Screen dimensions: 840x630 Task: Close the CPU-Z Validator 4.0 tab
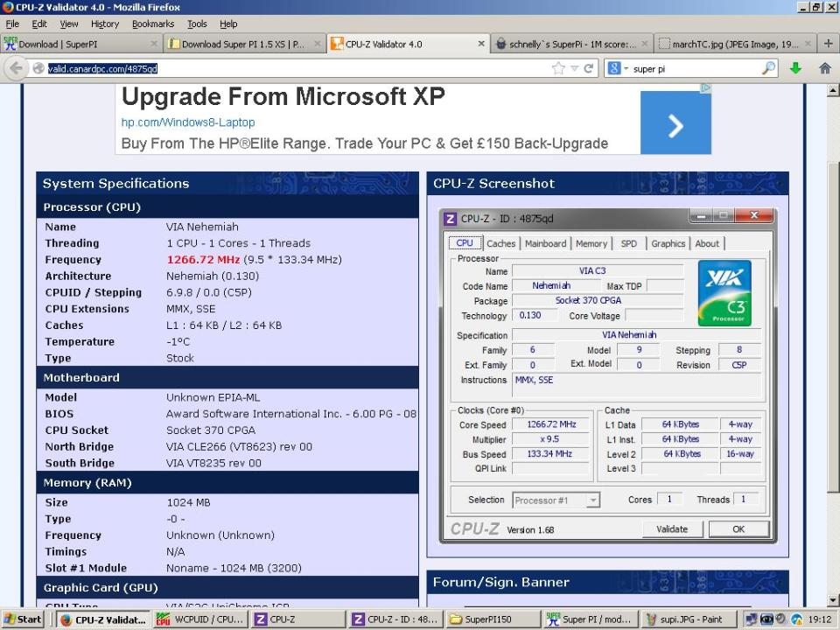tap(481, 44)
